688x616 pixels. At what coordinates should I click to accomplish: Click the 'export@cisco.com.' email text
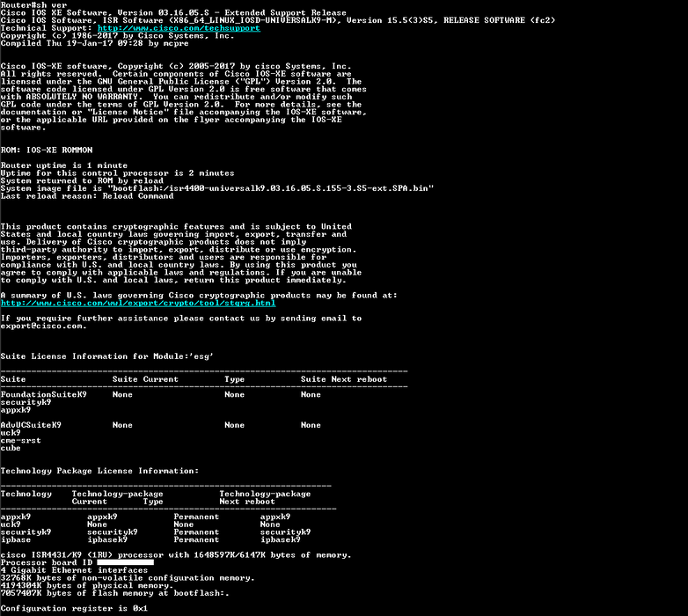pos(43,326)
